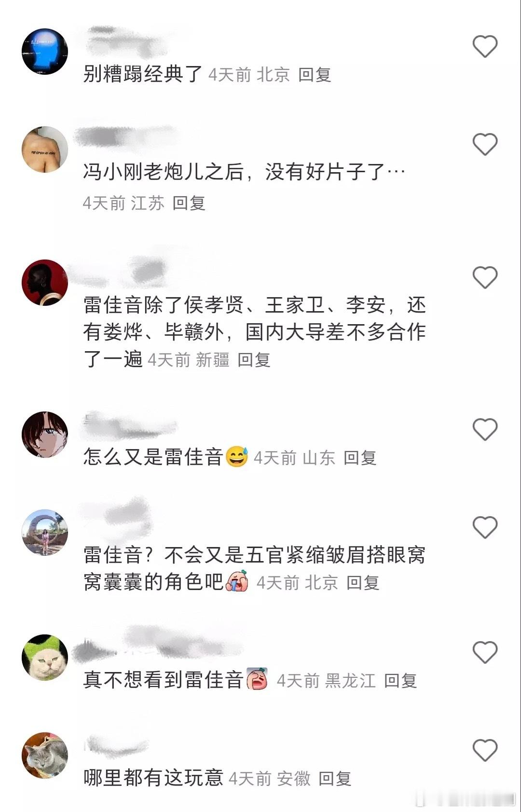Reply to the 江苏 comment about 冯小刚
The width and height of the screenshot is (521, 812).
(189, 203)
